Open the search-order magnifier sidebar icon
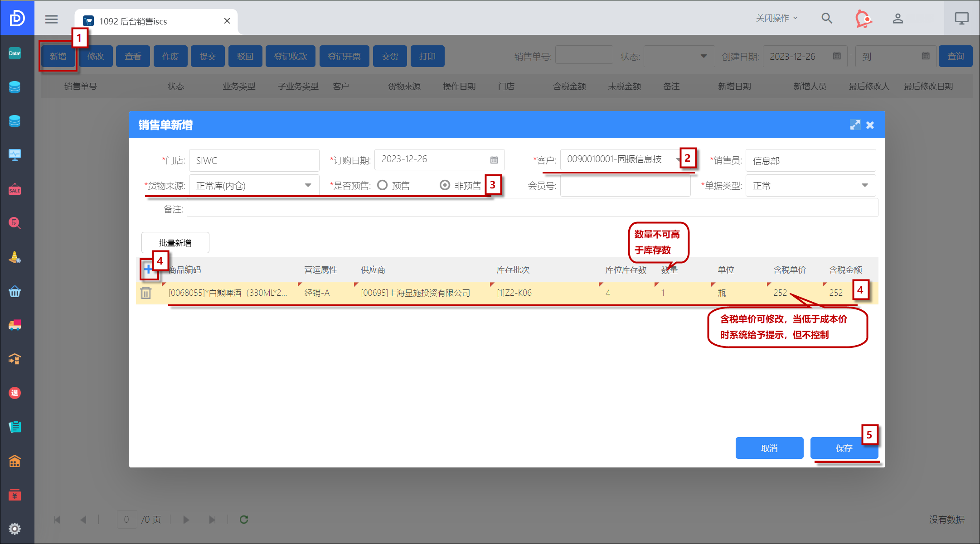The image size is (980, 544). pyautogui.click(x=15, y=223)
